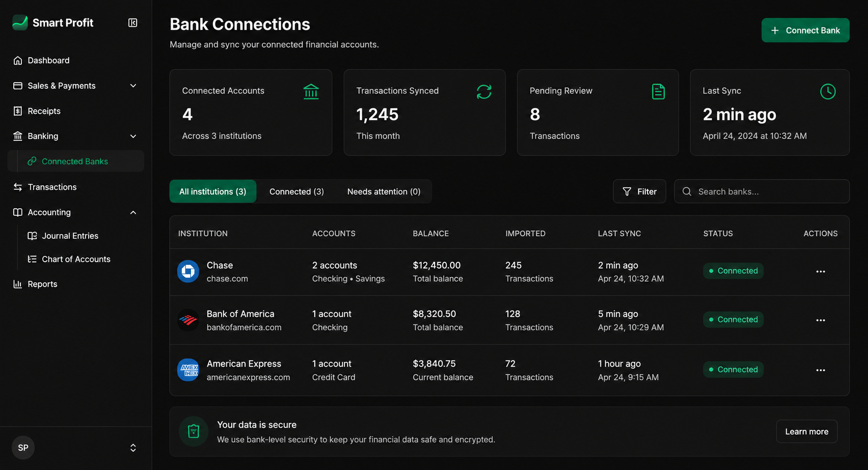Click the americanexpress.com text
Viewport: 868px width, 470px height.
[x=248, y=377]
